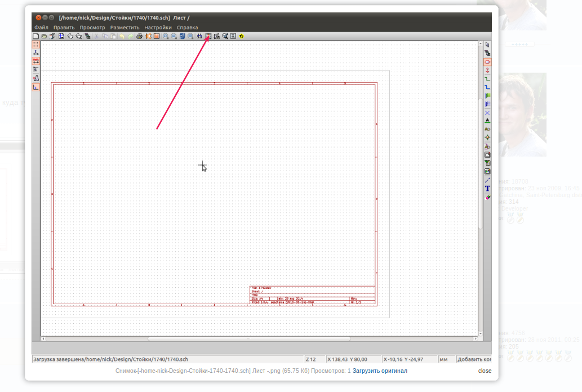Screen dimensions: 582x392
Task: Select the create hierarchical sheet tool
Action: tap(487, 155)
